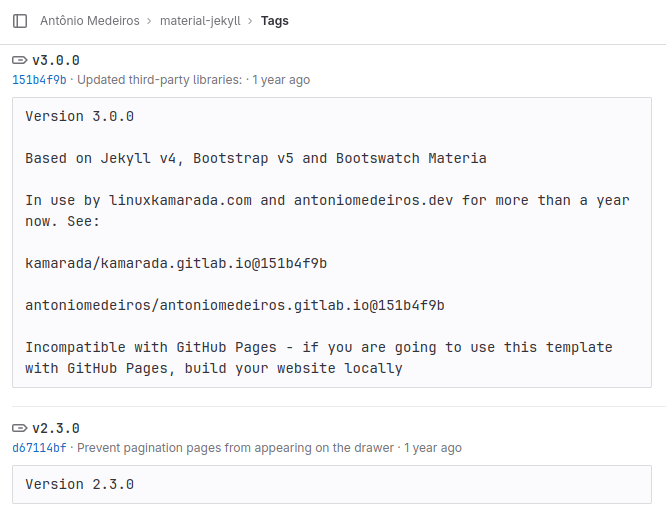Viewport: 666px width, 516px height.
Task: Select the Tags breadcrumb item
Action: coord(274,21)
